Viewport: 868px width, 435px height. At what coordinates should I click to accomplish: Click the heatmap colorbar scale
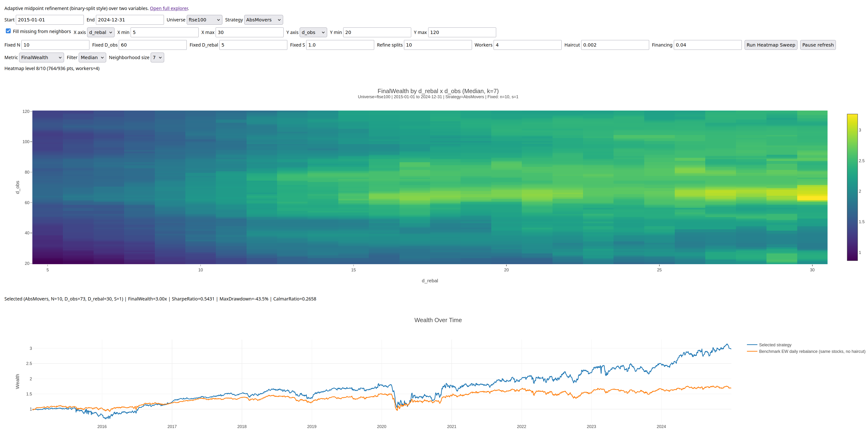tap(852, 187)
